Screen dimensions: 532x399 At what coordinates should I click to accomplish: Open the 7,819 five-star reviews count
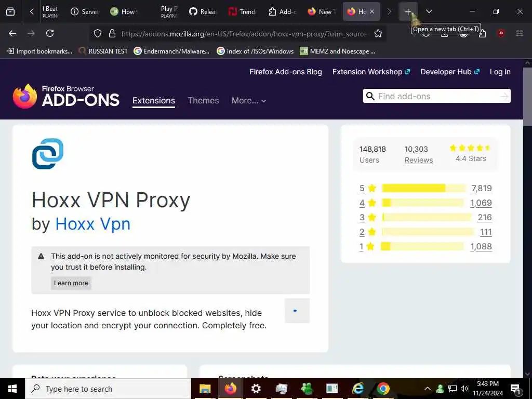482,188
